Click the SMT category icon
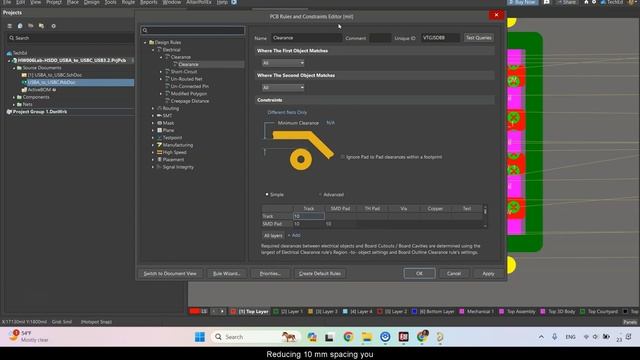Screen dimensions: 640x360 [160, 116]
